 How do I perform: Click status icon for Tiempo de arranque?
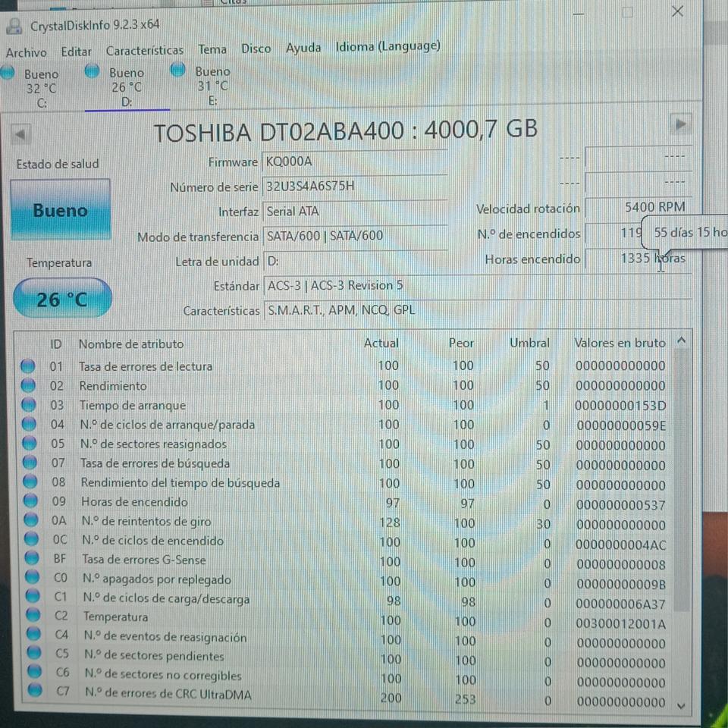pyautogui.click(x=29, y=405)
